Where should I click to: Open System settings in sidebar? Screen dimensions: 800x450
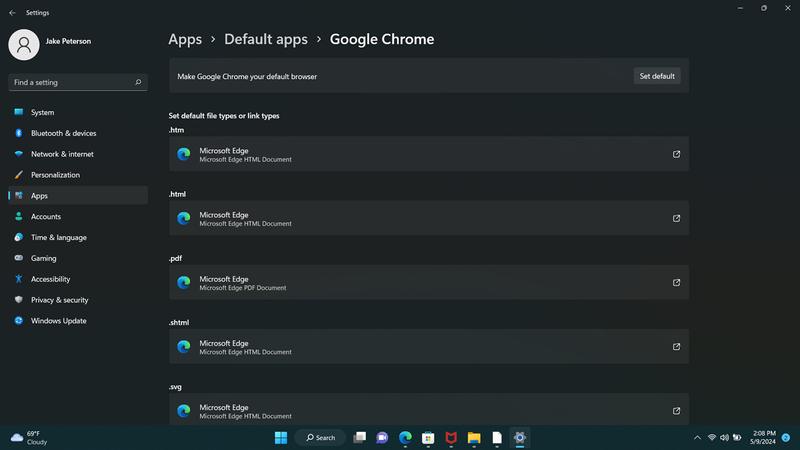tap(78, 112)
